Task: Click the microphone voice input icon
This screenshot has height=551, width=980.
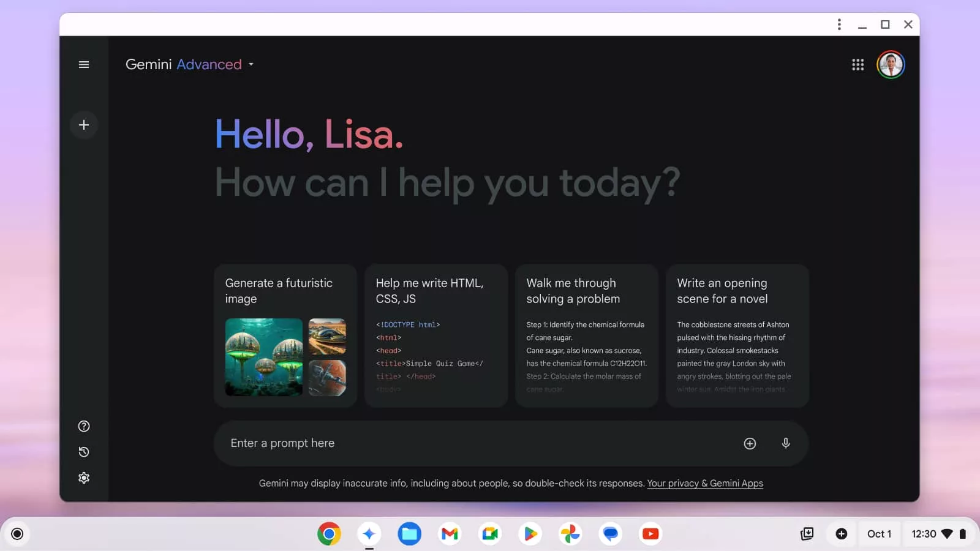Action: [x=785, y=443]
